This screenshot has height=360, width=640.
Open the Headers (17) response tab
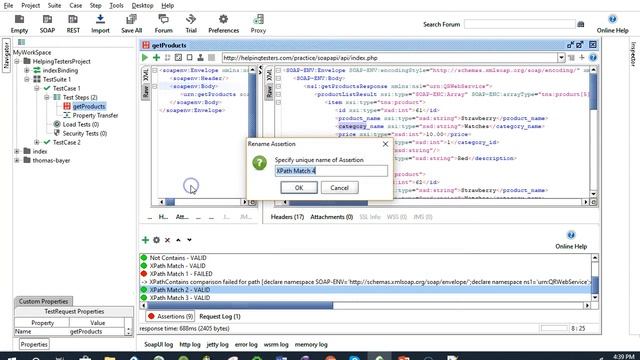tap(287, 217)
